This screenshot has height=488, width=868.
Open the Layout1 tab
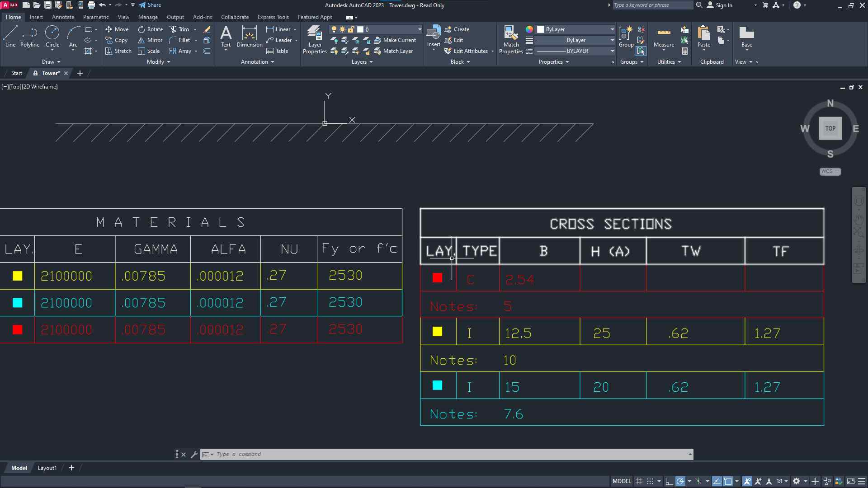coord(47,468)
